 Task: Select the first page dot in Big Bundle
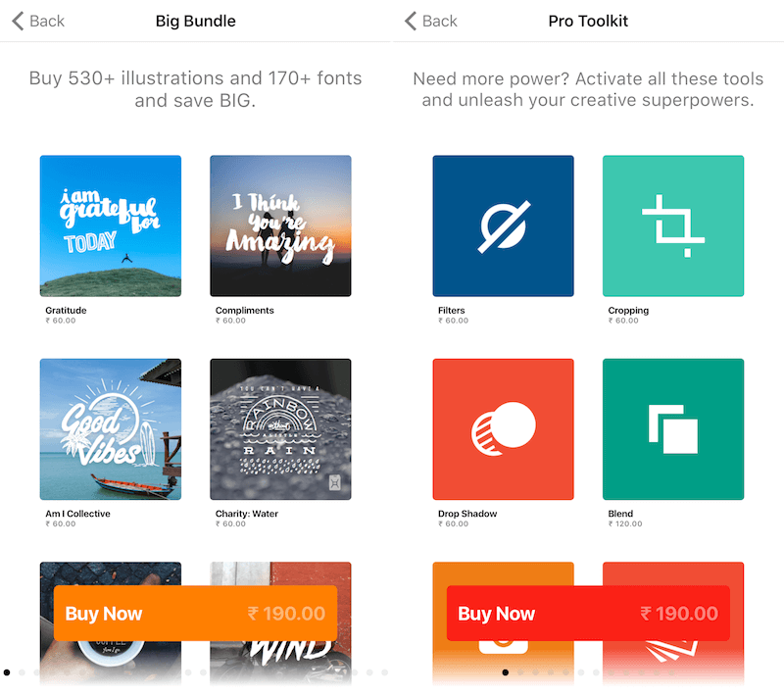(x=7, y=672)
